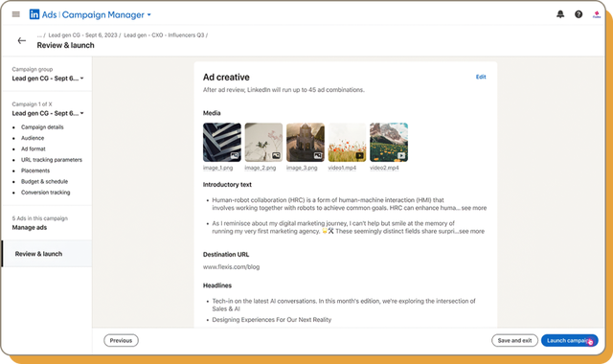Go to Audience section
The image size is (613, 364).
33,138
